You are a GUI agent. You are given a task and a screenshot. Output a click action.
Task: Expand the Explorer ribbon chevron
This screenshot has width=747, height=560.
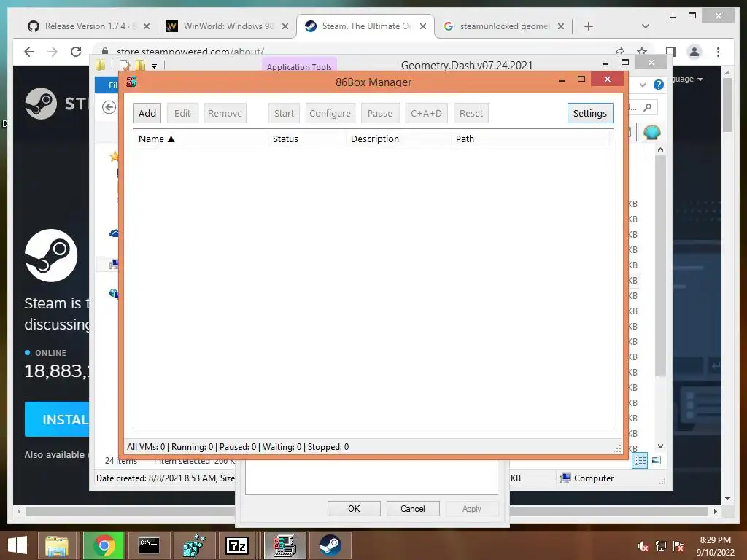coord(643,85)
